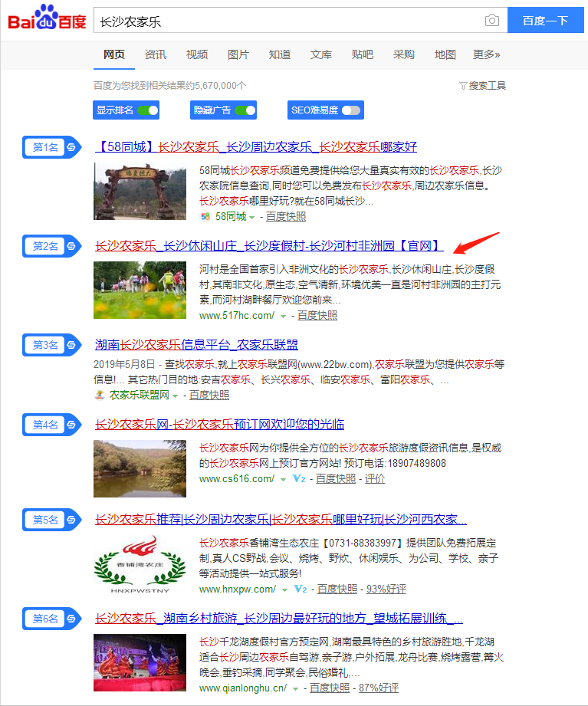This screenshot has height=706, width=588.
Task: Switch to the 图片 tab
Action: coord(238,55)
